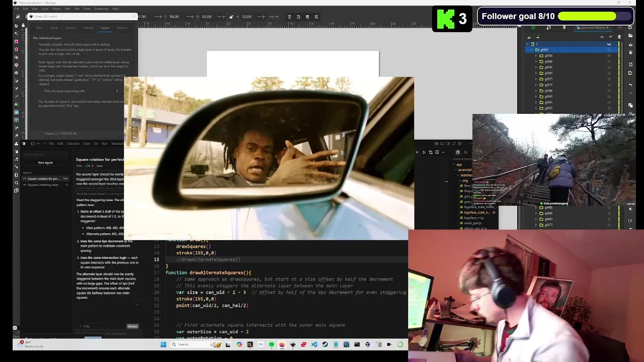Open the Square rotation agent chat

tap(45, 178)
